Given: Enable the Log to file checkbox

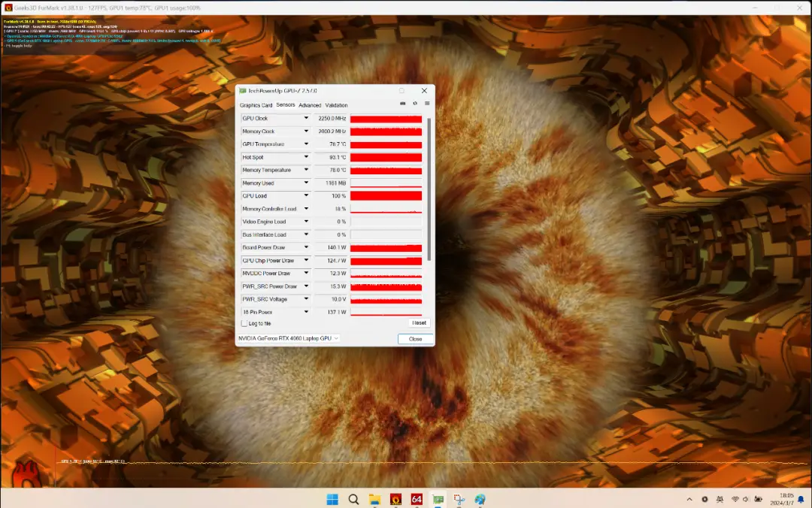Looking at the screenshot, I should [x=244, y=323].
